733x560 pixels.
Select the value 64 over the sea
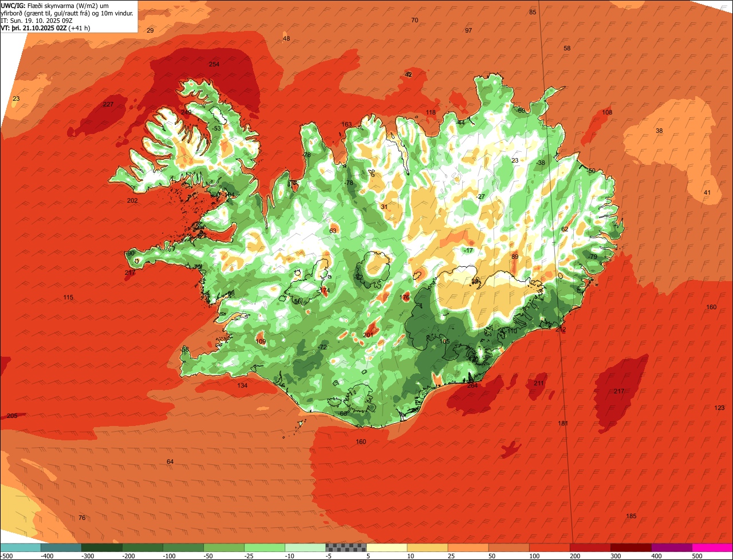tap(170, 462)
